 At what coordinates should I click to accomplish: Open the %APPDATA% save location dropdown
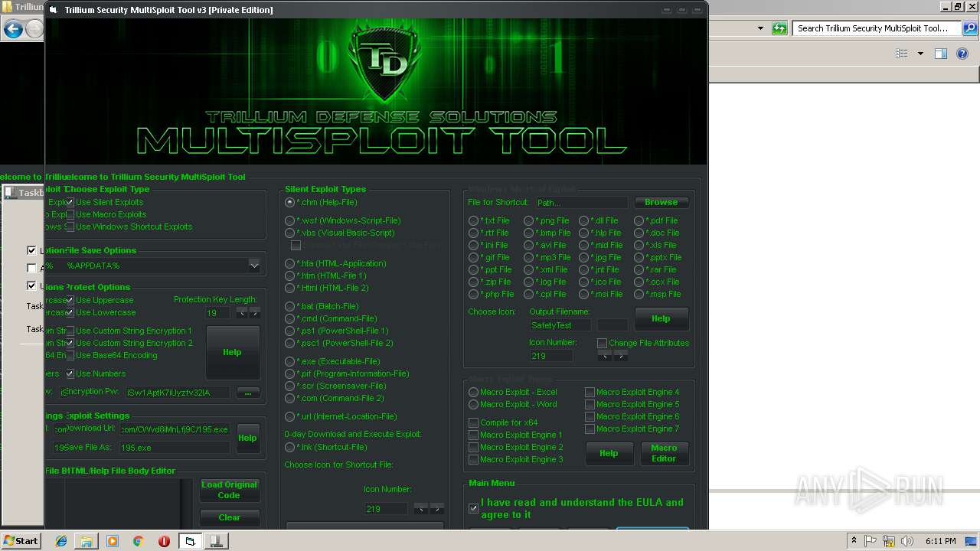254,266
